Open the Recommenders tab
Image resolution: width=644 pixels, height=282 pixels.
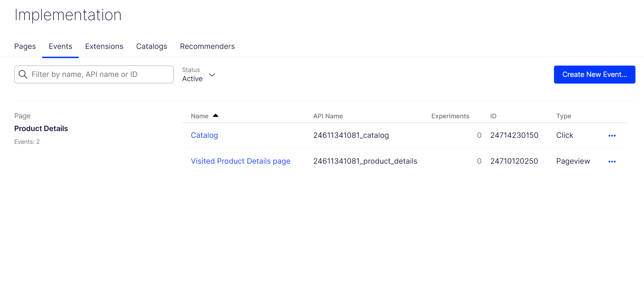[207, 46]
